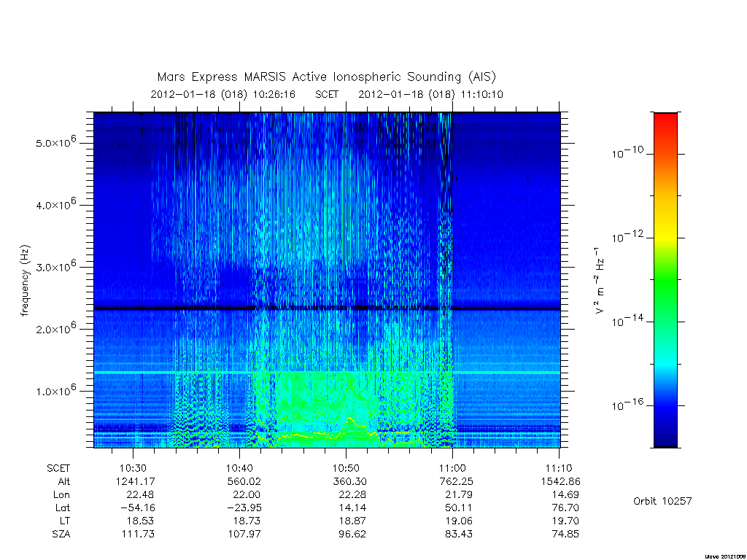Click the cyan horizontal line near 1.3 MHz

(327, 372)
